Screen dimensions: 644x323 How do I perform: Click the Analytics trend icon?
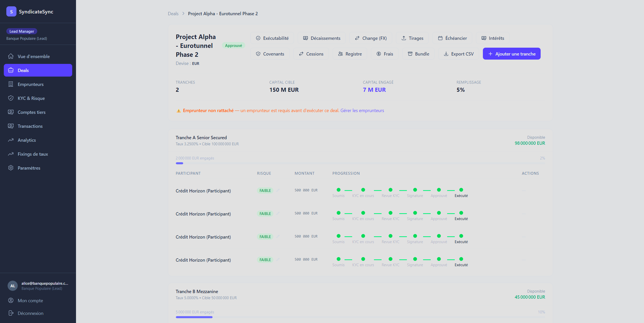point(11,140)
